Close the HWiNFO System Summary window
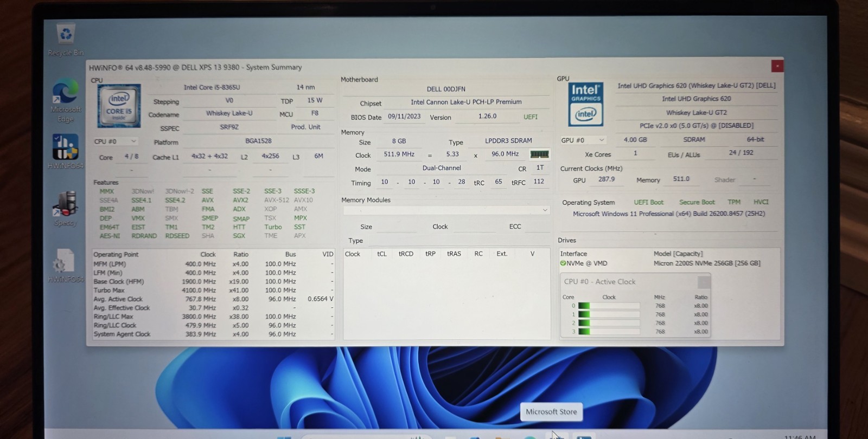This screenshot has height=439, width=868. (777, 66)
